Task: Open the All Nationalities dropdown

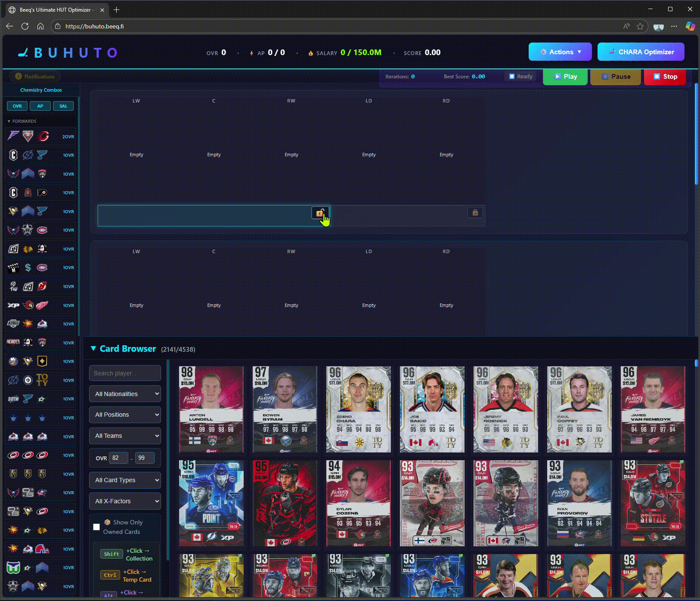Action: click(125, 394)
